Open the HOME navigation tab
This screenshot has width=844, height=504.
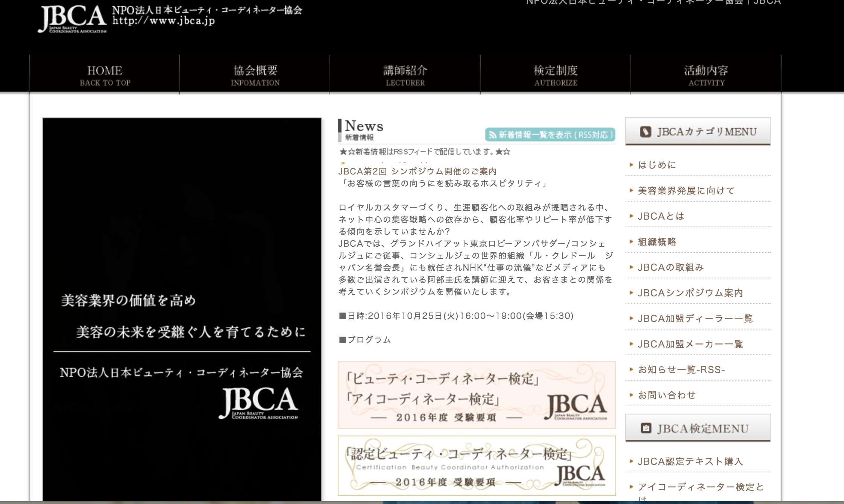[105, 75]
